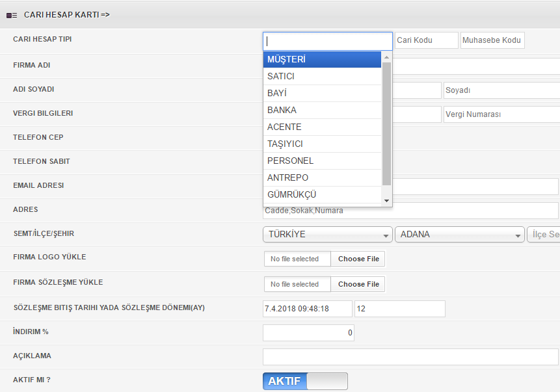Toggle the AKTIF switch off

pos(305,382)
